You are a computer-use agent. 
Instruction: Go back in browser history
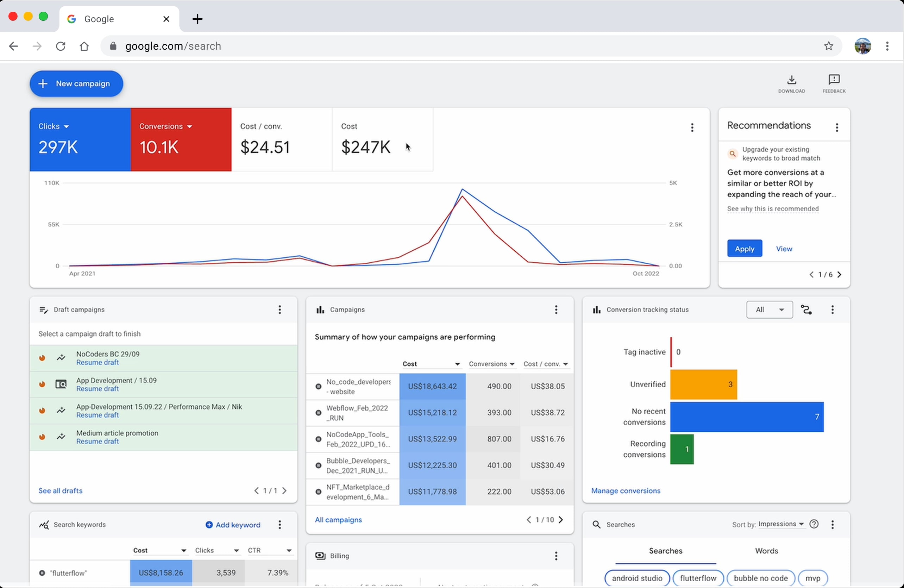pyautogui.click(x=14, y=46)
